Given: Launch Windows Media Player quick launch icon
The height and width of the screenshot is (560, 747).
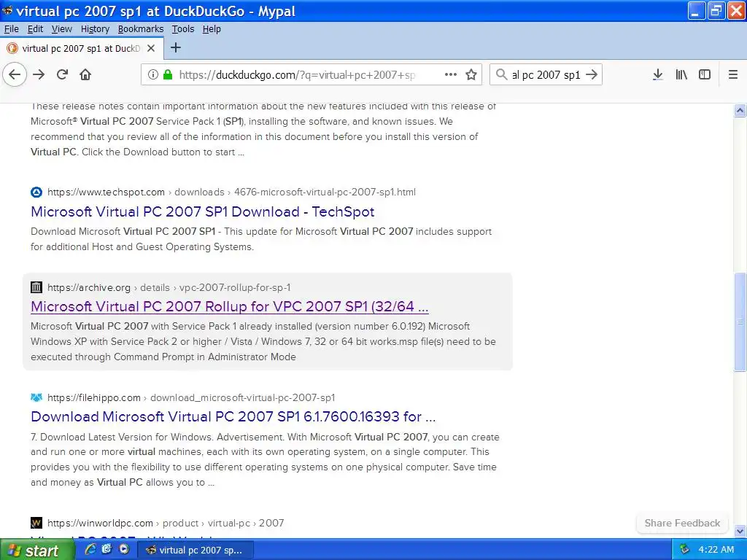Looking at the screenshot, I should click(124, 549).
